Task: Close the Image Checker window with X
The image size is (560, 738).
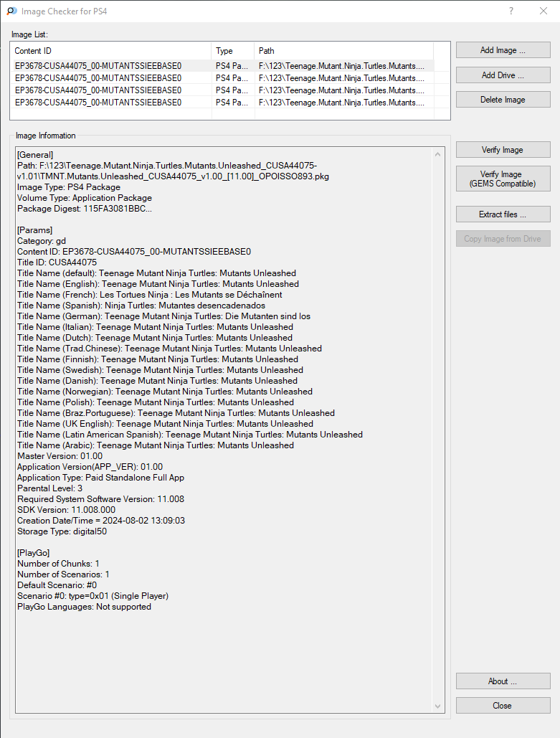Action: click(544, 11)
